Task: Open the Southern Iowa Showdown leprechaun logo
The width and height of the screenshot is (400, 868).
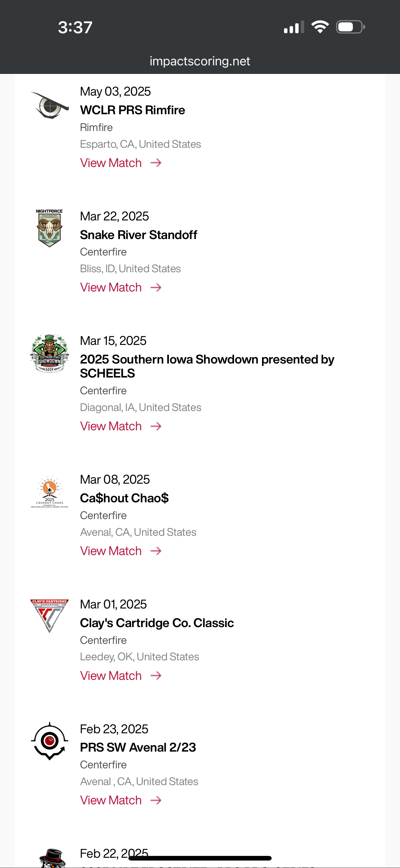Action: pos(50,353)
